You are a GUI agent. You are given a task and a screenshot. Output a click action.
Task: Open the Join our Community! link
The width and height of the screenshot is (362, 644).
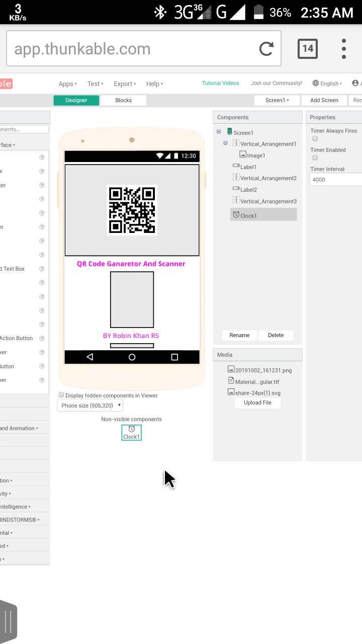pyautogui.click(x=277, y=83)
